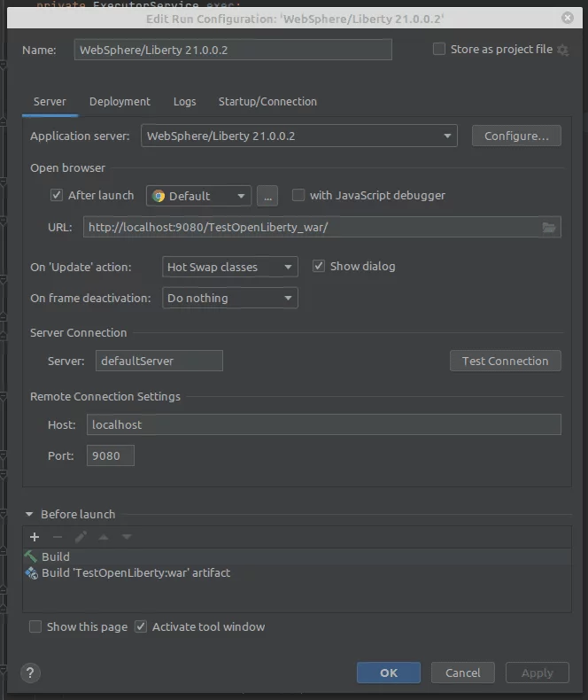
Task: Click the Test Connection button
Action: tap(505, 361)
